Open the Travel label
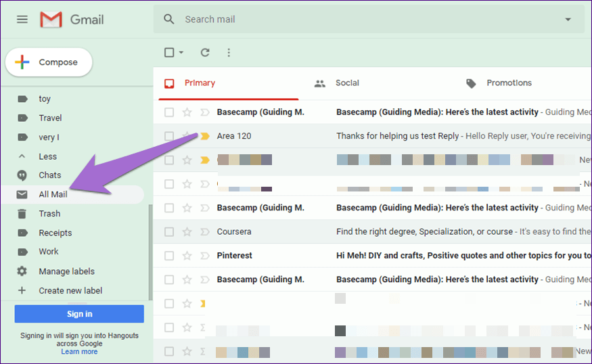 click(x=50, y=118)
